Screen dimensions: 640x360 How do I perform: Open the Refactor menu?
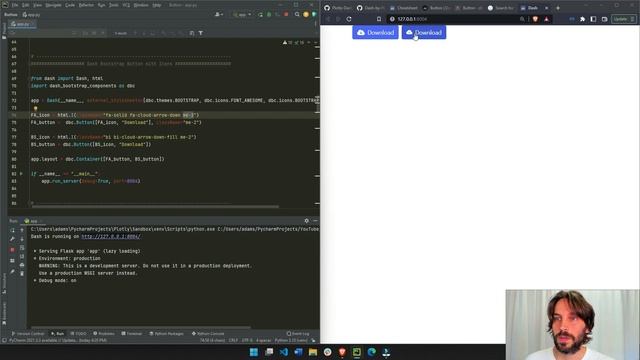[x=86, y=5]
